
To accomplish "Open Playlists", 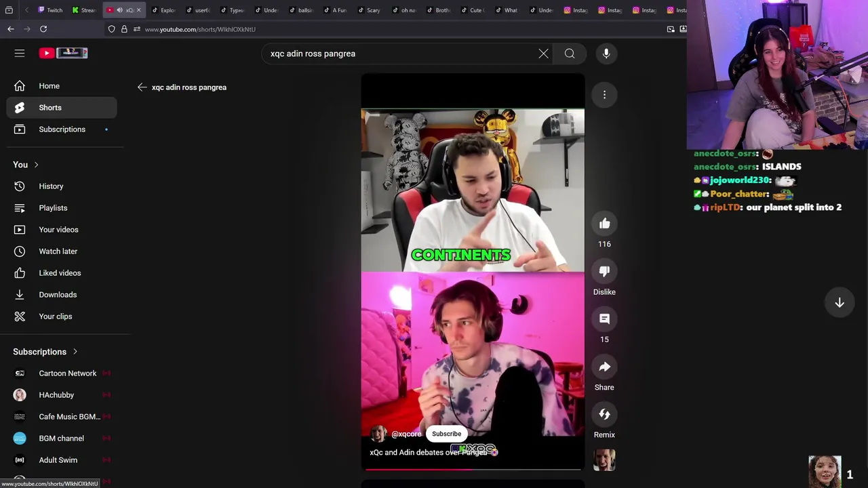I will pos(62,208).
